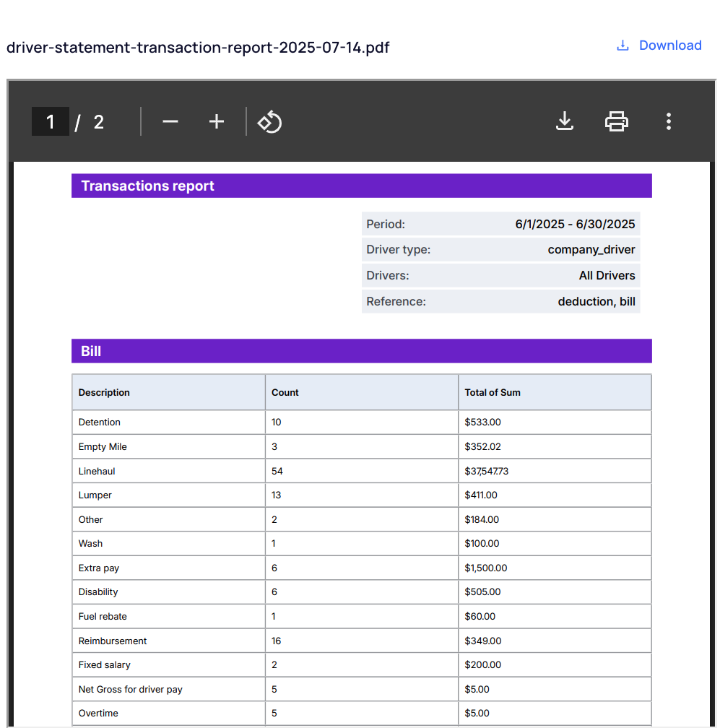Click the Reference label

coord(396,301)
